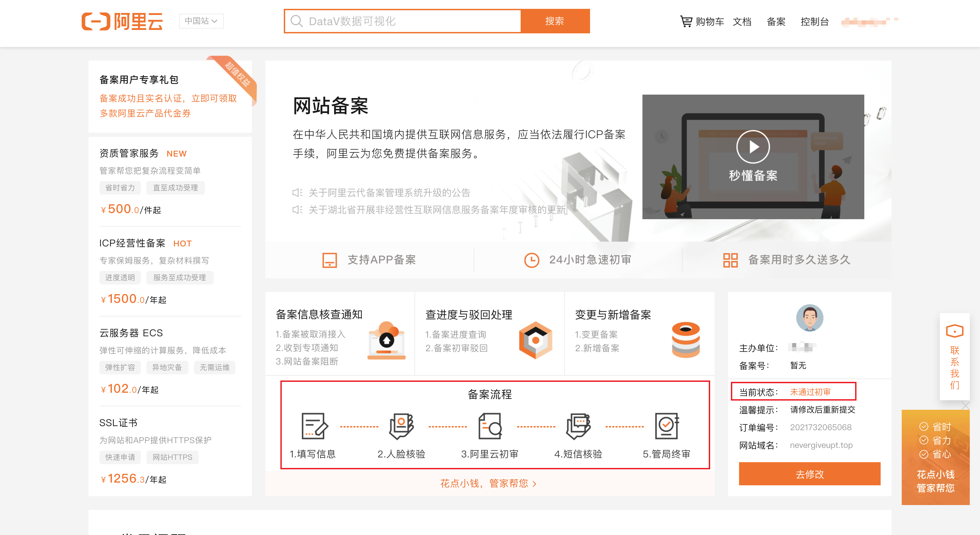Click speaker icon beside 湖北省 notice

tap(297, 210)
